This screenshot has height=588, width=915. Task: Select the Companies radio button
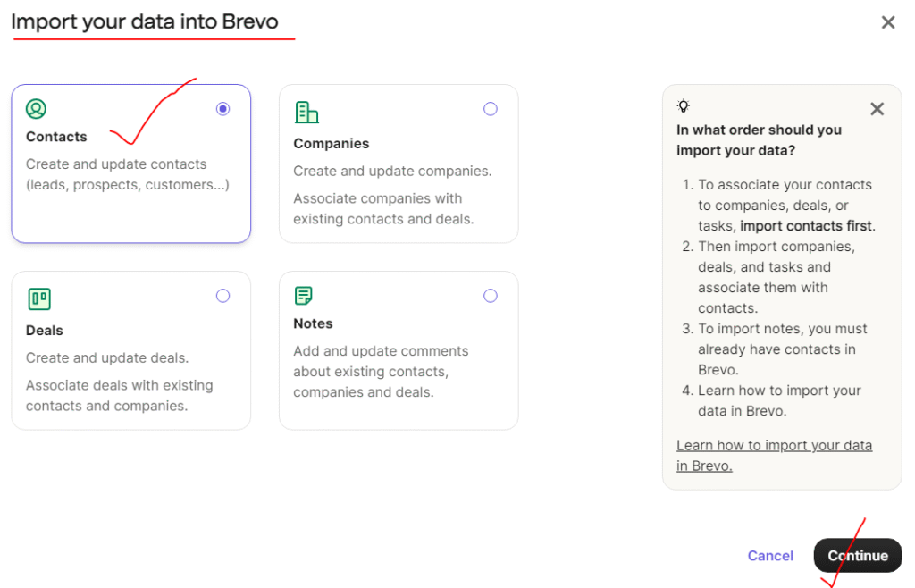(x=490, y=109)
